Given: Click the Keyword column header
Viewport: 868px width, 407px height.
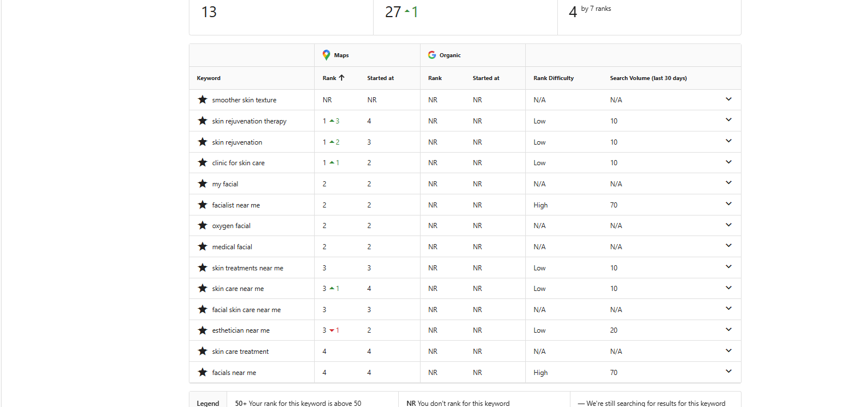Looking at the screenshot, I should coord(209,78).
